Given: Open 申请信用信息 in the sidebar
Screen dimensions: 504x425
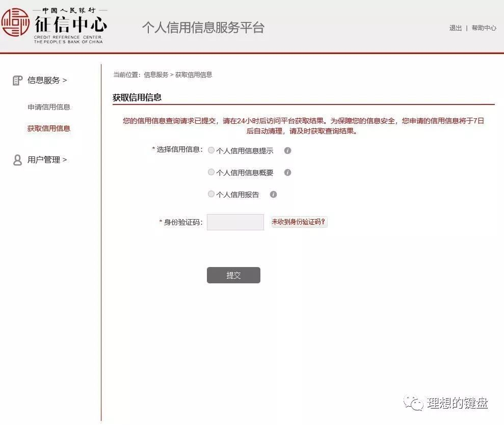Looking at the screenshot, I should click(49, 107).
